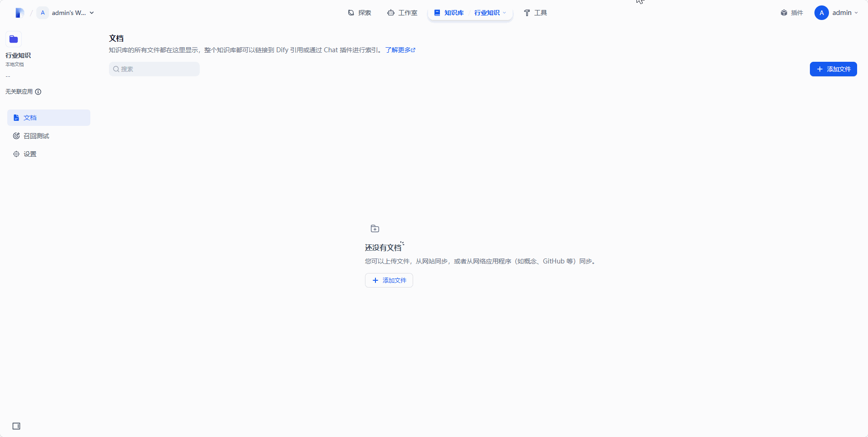Click inside the 搜索 search field
Screen dimensions: 868x437
154,69
